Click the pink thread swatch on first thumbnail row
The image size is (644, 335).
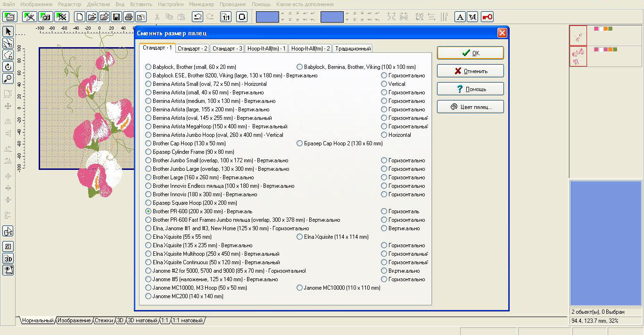click(x=596, y=29)
